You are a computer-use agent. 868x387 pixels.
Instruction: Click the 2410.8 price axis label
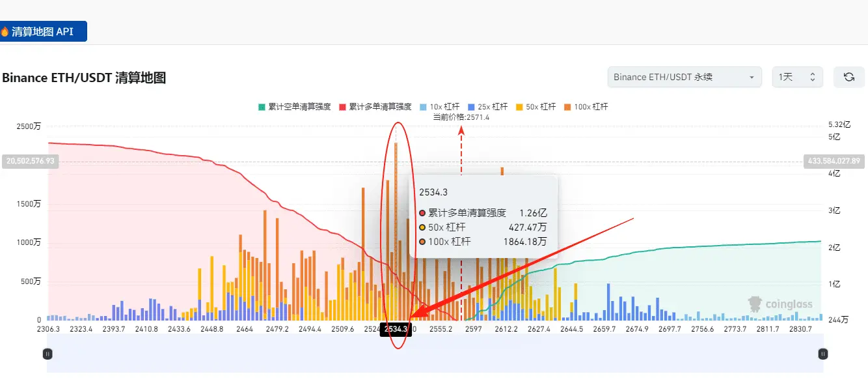[x=146, y=329]
